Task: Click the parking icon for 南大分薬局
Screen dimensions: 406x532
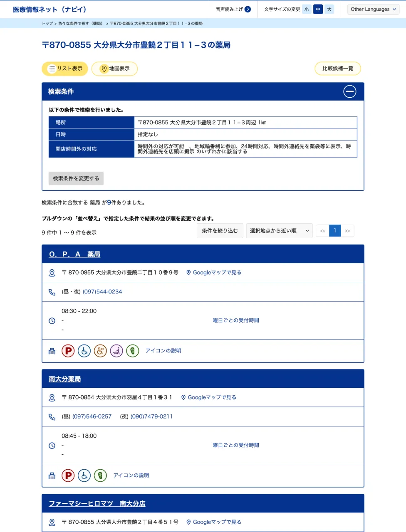Action: pyautogui.click(x=68, y=475)
